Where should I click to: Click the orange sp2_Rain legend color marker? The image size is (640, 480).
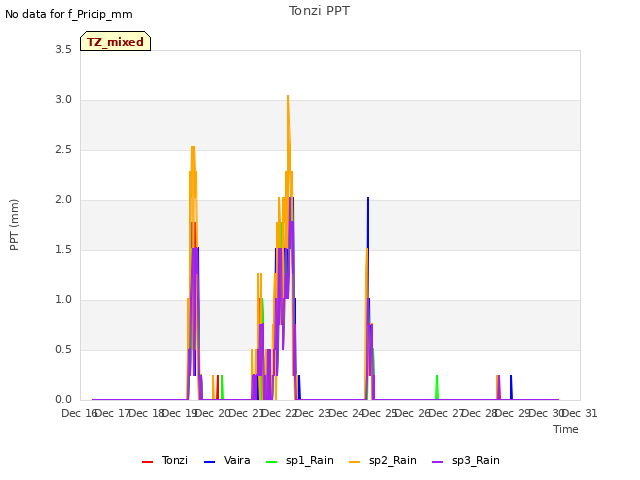pyautogui.click(x=355, y=462)
